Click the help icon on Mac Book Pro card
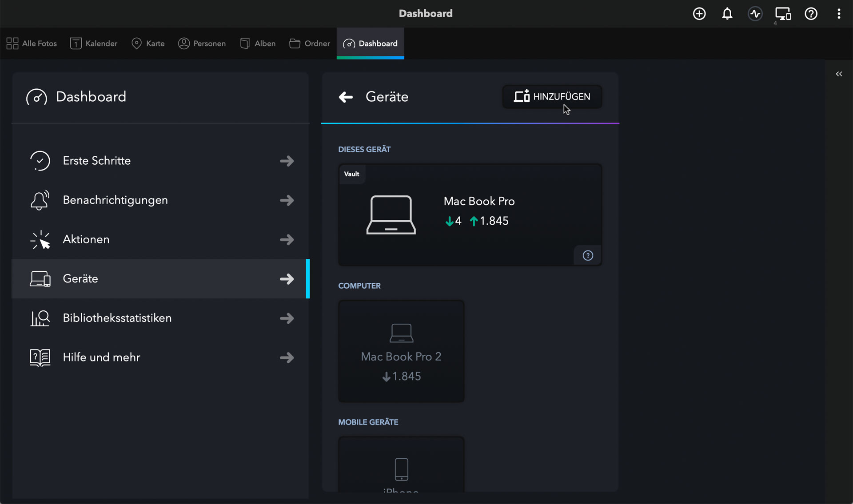This screenshot has height=504, width=853. click(588, 255)
